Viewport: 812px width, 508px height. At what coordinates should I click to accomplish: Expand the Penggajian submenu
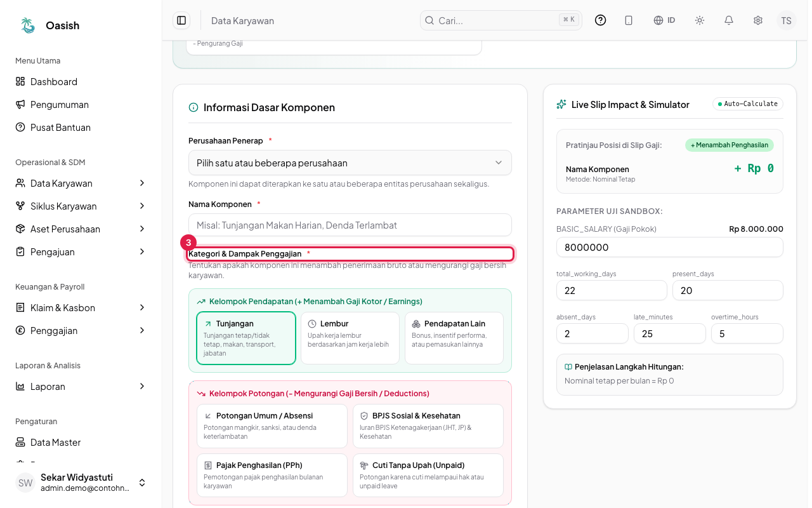click(x=81, y=331)
